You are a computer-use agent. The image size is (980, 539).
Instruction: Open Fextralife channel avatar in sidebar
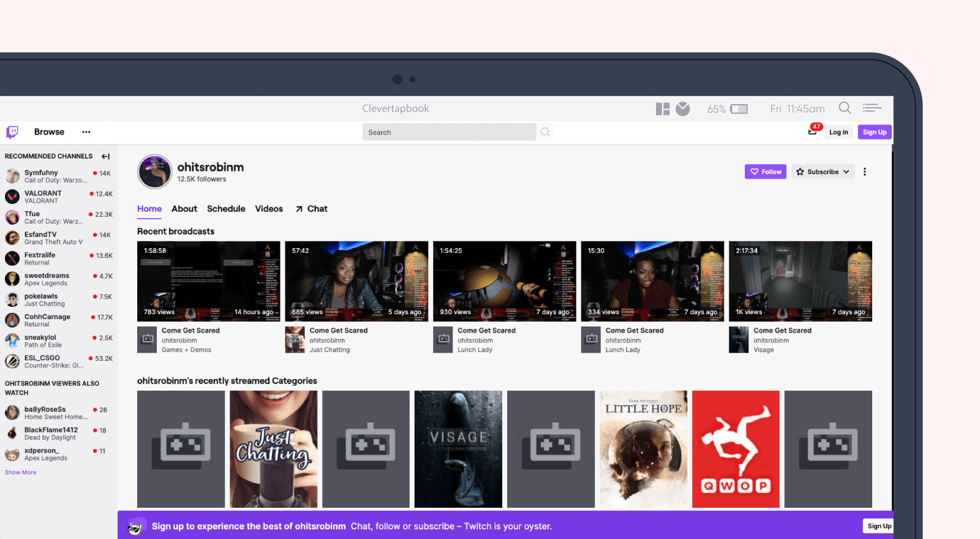click(x=12, y=258)
